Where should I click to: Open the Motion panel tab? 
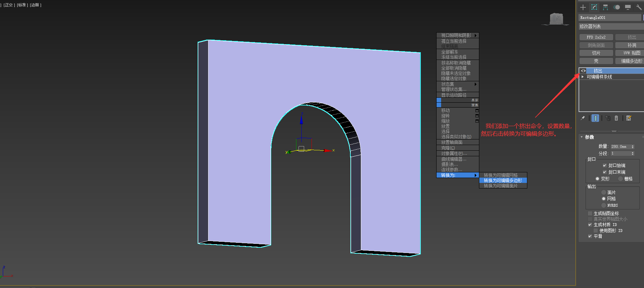[x=617, y=7]
